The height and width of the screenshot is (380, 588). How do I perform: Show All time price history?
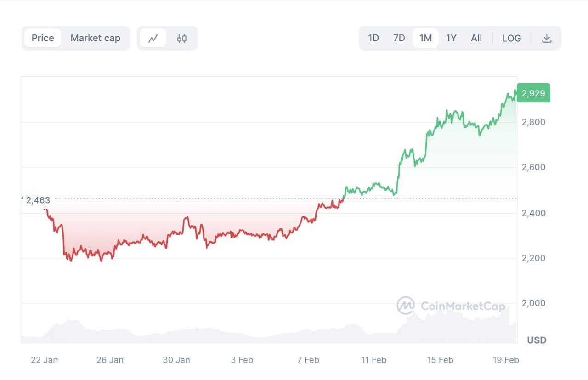pos(476,38)
